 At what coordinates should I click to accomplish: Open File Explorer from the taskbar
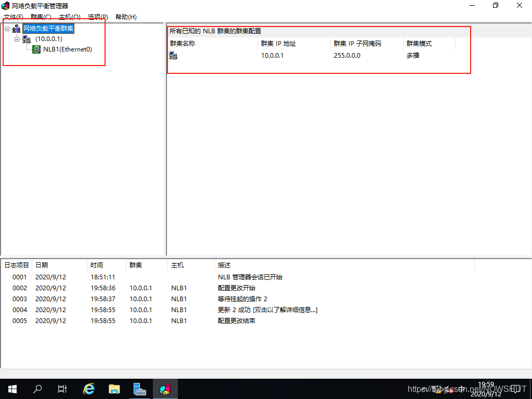114,389
